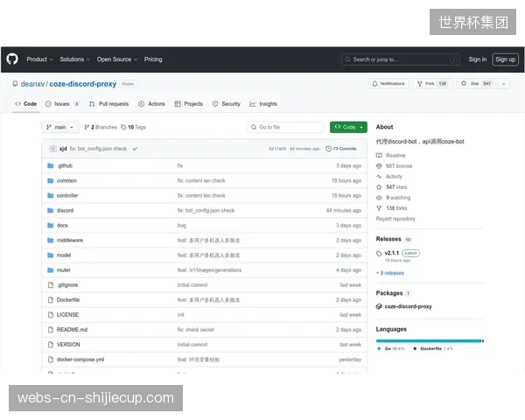The image size is (525, 420).
Task: Star the repository
Action: pos(477,84)
